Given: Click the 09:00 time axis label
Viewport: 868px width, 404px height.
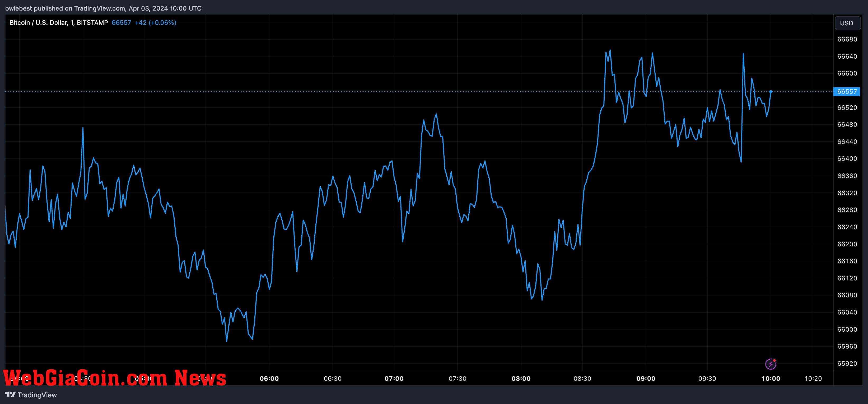Looking at the screenshot, I should pyautogui.click(x=646, y=378).
